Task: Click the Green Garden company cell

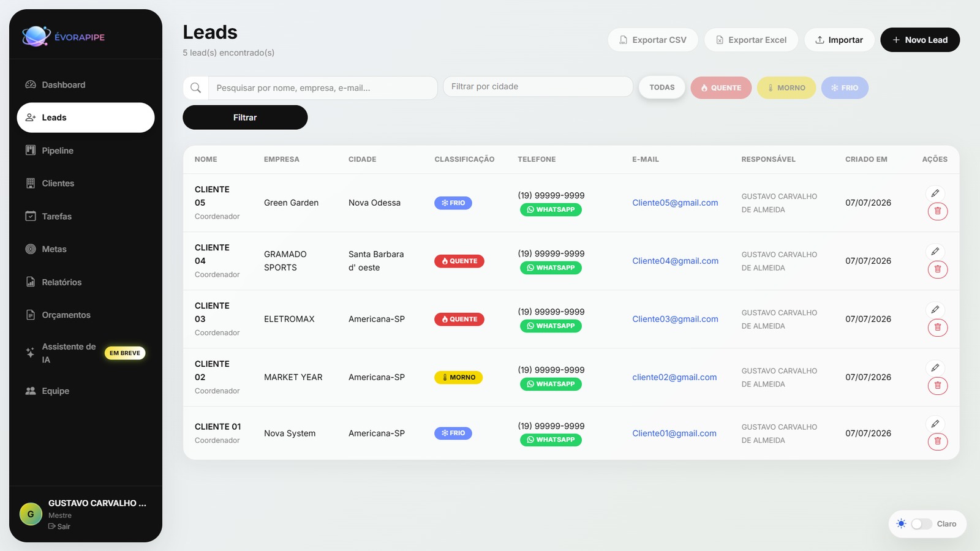Action: click(291, 203)
